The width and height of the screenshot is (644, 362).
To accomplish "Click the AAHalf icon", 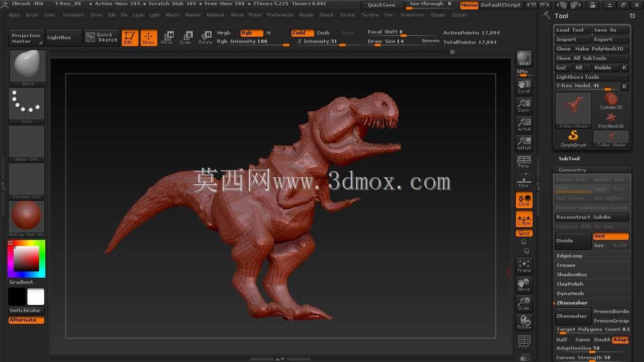I will [524, 143].
